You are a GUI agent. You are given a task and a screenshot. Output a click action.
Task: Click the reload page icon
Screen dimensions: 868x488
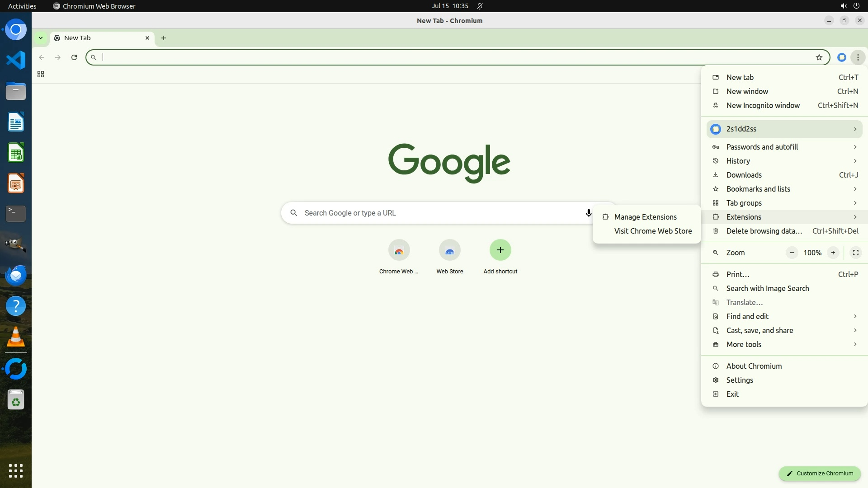pos(74,57)
